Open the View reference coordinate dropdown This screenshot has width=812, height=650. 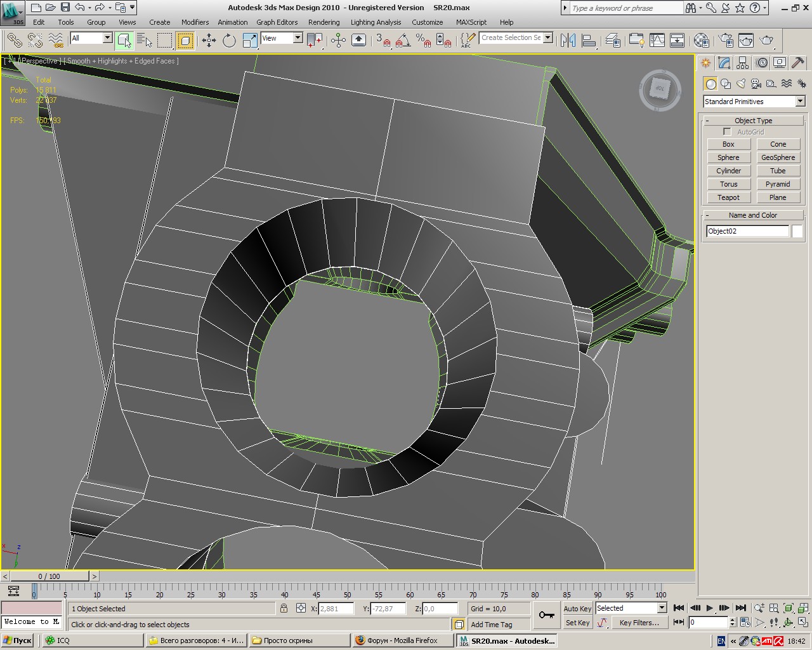[x=297, y=38]
